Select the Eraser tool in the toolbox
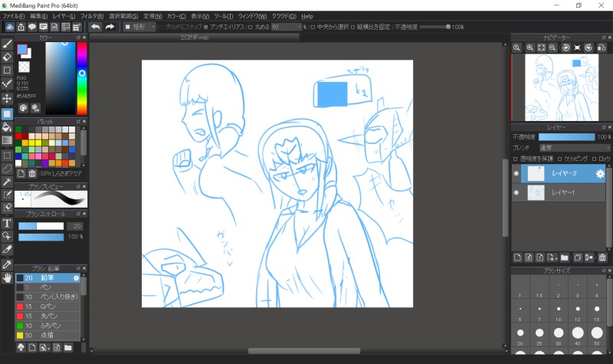 [x=7, y=56]
